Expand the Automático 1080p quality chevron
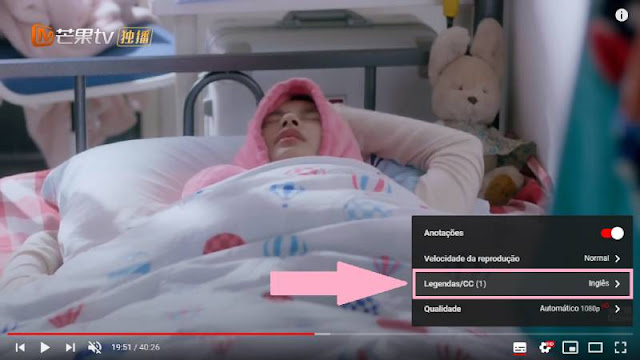 coord(618,309)
